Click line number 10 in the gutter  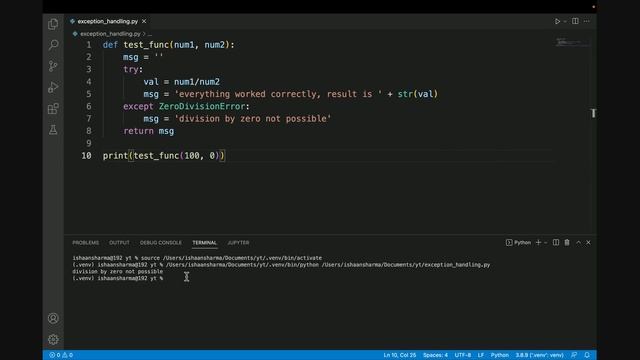pyautogui.click(x=86, y=156)
